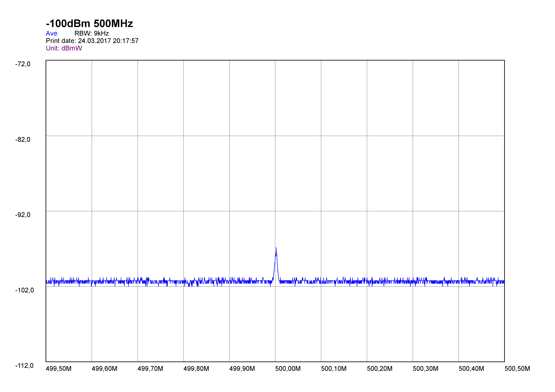The image size is (555, 392).
Task: Click the 499,90M x-axis label
Action: (242, 369)
